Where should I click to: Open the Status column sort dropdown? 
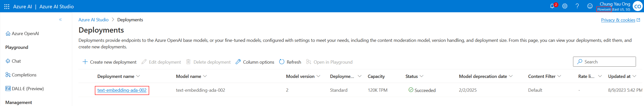click(422, 76)
